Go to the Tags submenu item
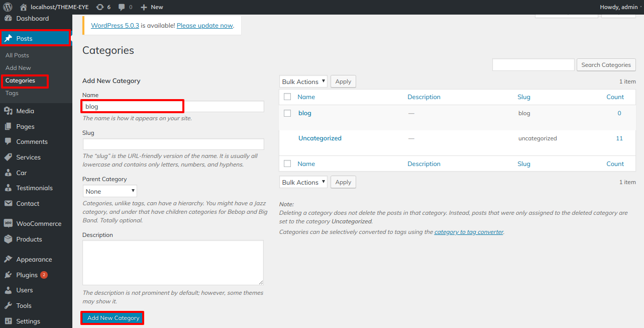Viewport: 644px width, 328px height. click(12, 93)
